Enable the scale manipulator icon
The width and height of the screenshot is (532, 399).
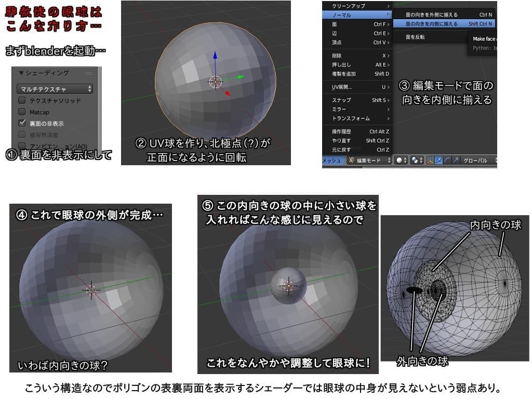tap(456, 159)
